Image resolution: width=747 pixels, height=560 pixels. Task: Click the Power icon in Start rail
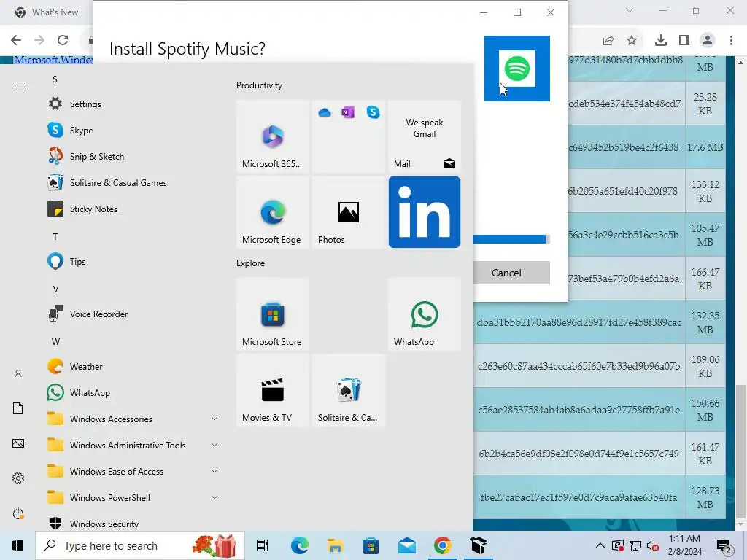(18, 513)
